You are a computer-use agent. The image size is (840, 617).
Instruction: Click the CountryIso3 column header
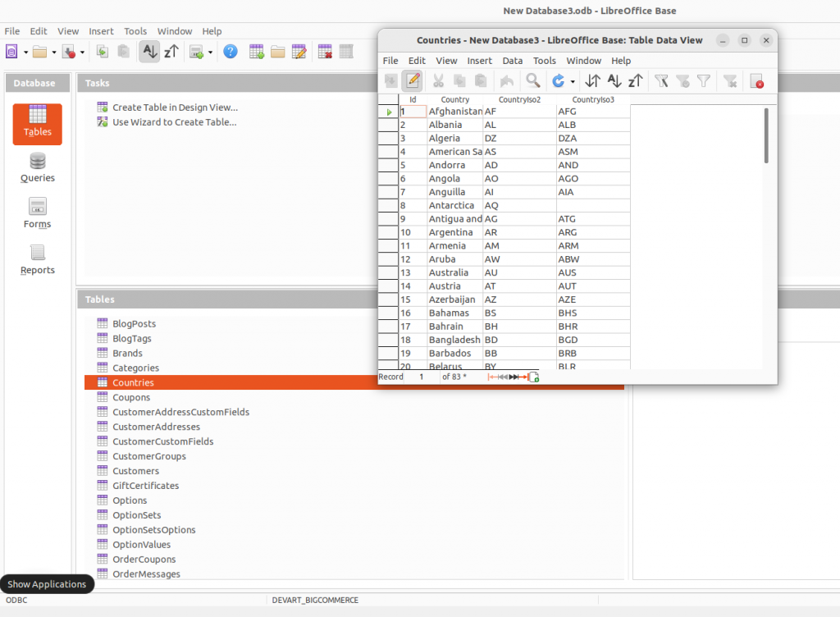click(x=593, y=99)
